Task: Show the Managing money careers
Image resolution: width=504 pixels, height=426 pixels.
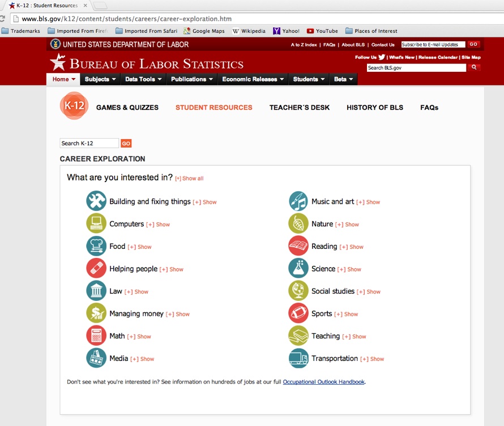Action: click(178, 315)
